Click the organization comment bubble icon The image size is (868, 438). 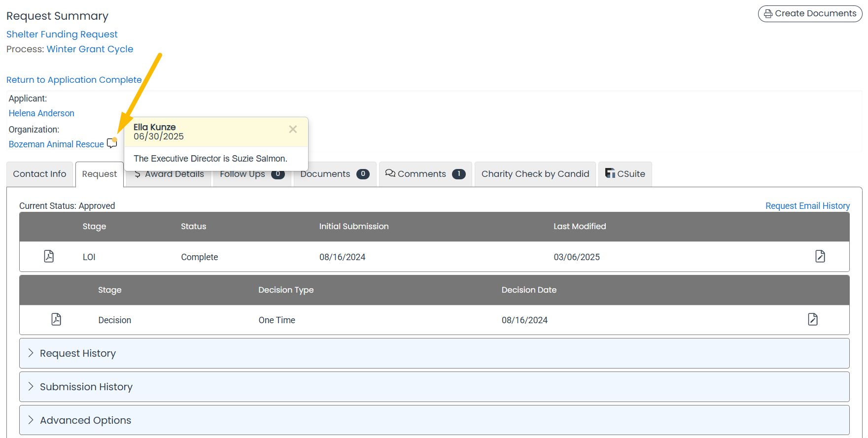pos(112,143)
